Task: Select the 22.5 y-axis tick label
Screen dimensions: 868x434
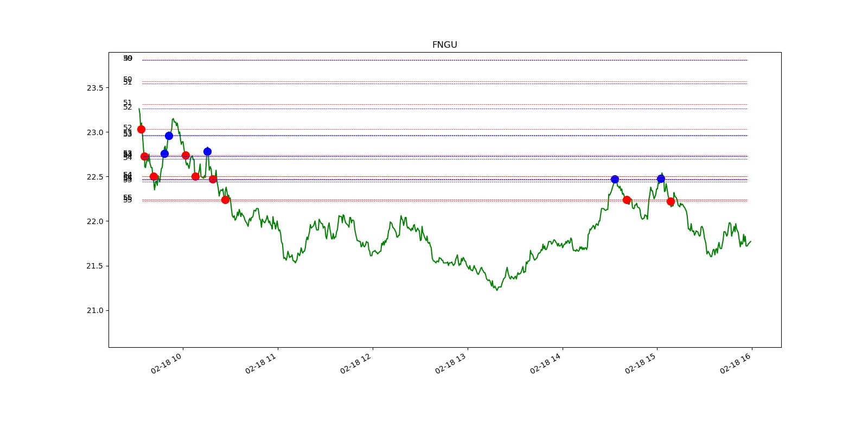Action: click(95, 177)
